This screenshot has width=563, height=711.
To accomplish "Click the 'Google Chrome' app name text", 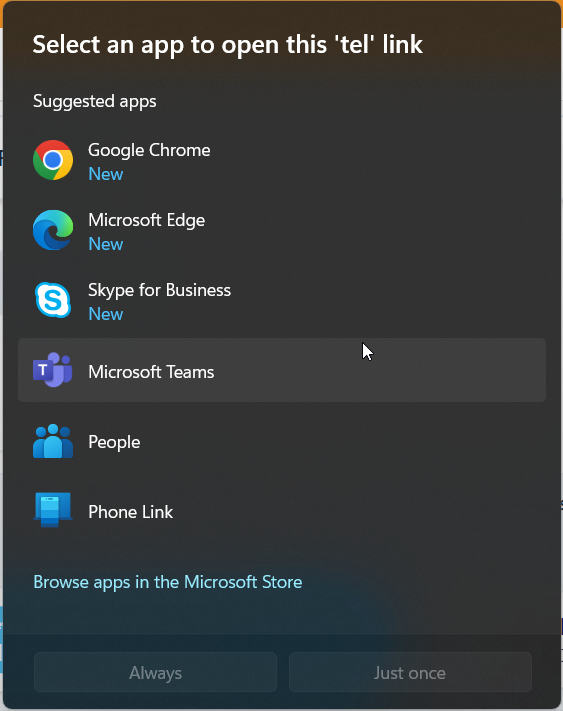I will pos(149,151).
